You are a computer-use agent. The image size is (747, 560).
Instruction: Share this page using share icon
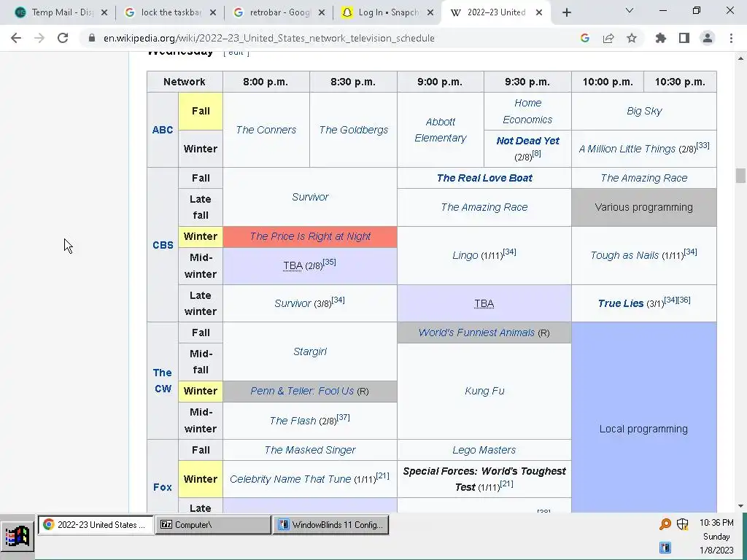(608, 38)
